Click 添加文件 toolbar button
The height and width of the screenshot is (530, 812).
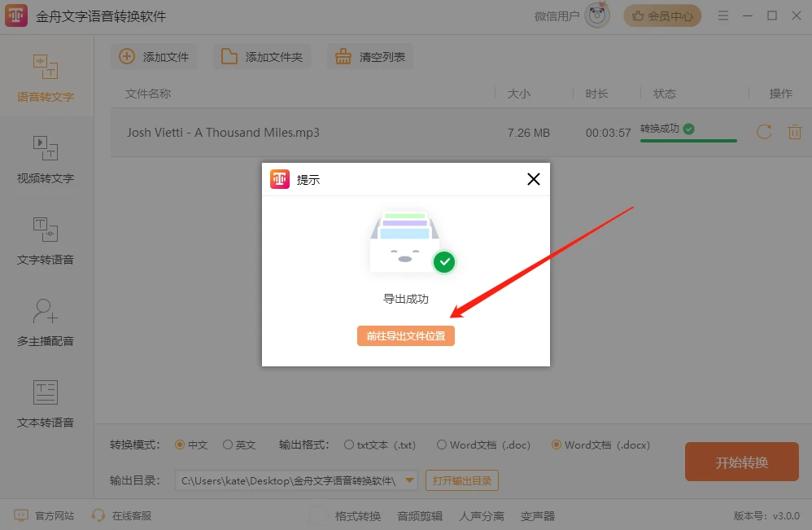(155, 56)
